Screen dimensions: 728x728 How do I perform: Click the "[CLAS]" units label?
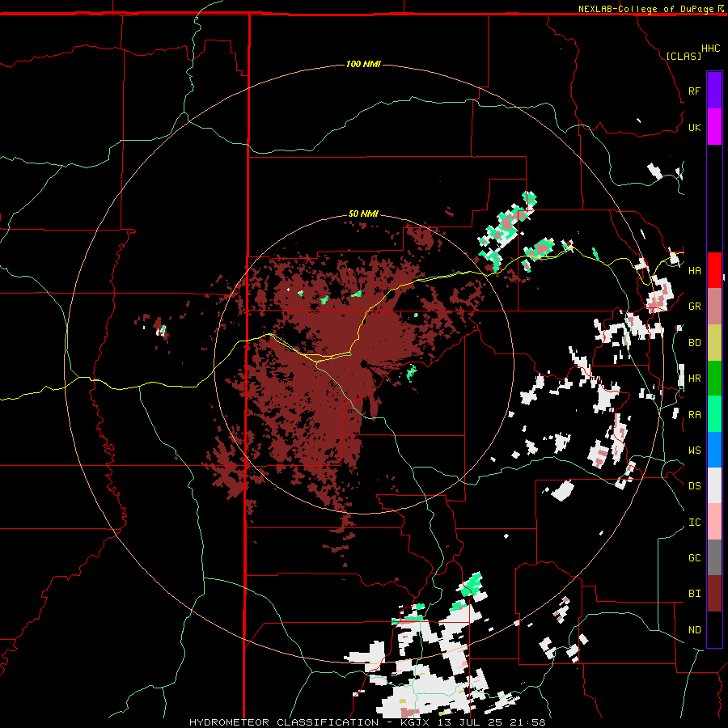(684, 56)
